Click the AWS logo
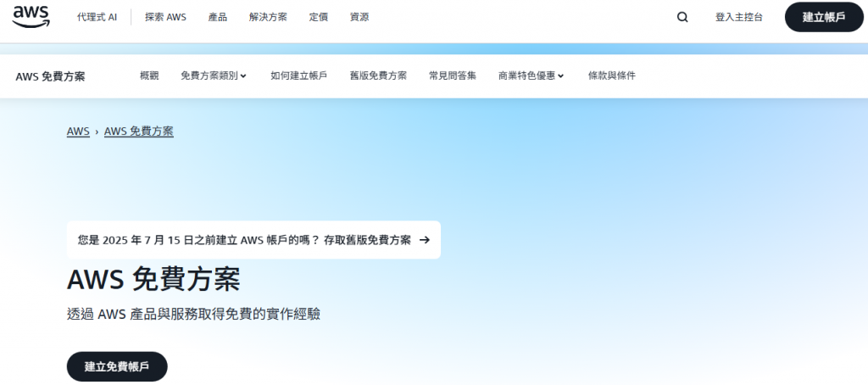 pos(31,17)
